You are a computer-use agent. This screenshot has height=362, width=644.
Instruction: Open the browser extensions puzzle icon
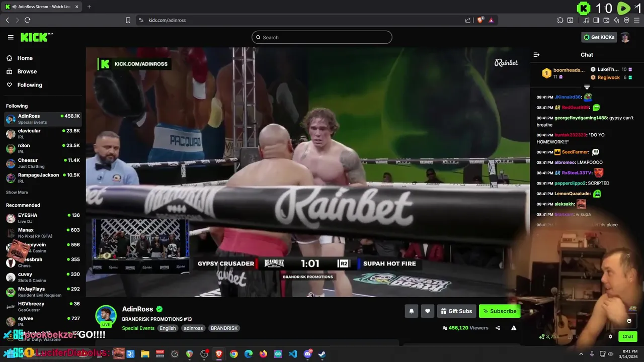[x=560, y=20]
